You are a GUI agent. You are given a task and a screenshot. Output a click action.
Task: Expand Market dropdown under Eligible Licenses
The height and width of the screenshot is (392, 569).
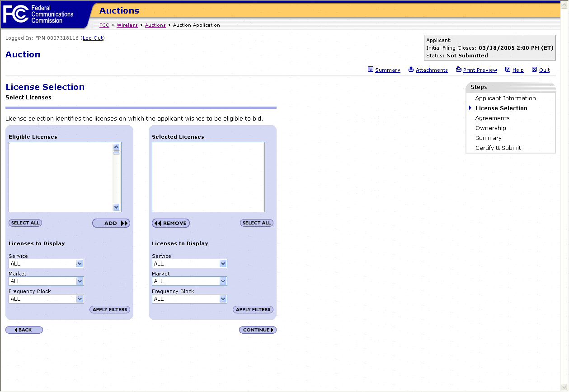(x=46, y=281)
